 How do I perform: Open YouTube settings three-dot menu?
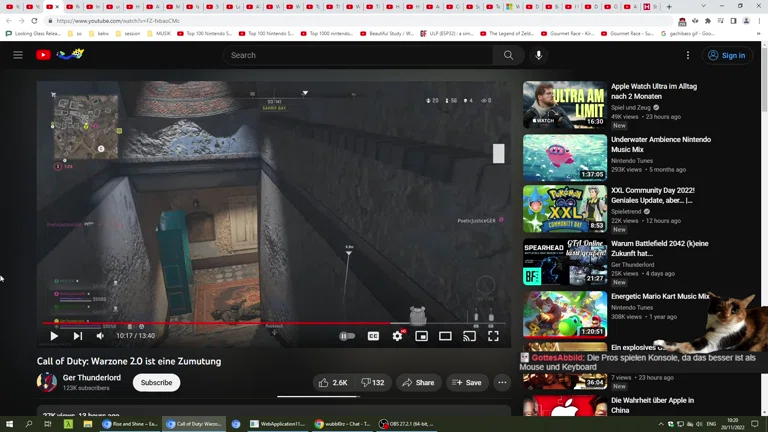(688, 55)
